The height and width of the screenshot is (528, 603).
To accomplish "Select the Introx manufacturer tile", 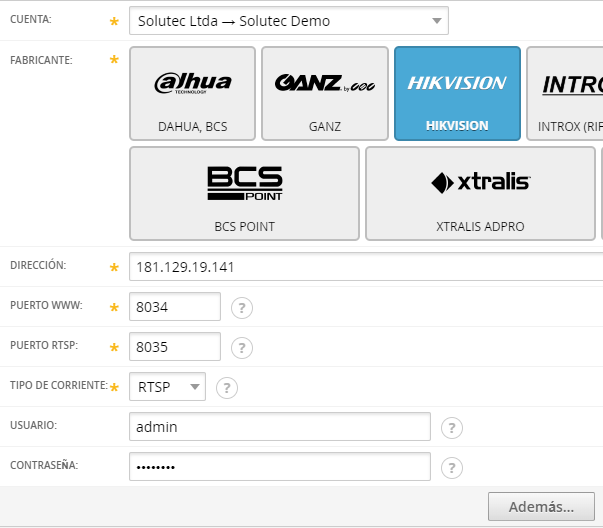I will coord(565,93).
